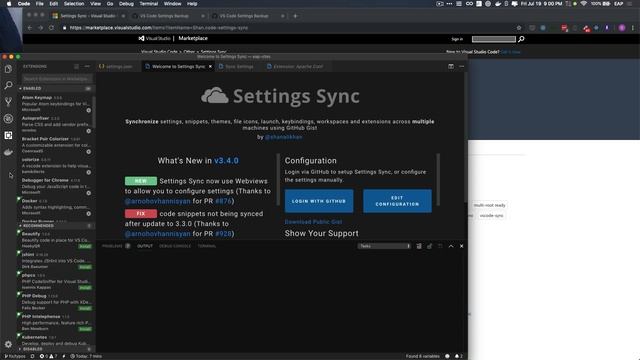Install the phpcs extension

pyautogui.click(x=85, y=288)
